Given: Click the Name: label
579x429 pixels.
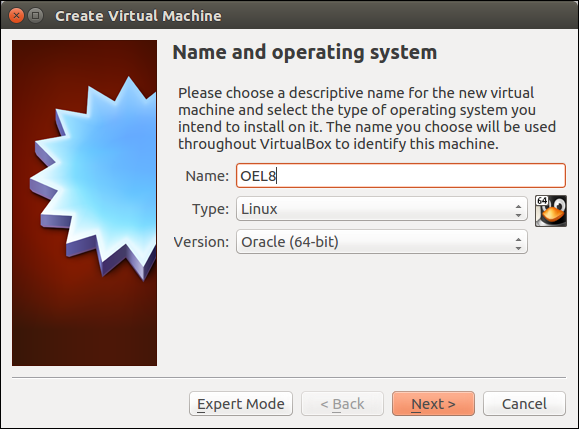Looking at the screenshot, I should pos(207,176).
